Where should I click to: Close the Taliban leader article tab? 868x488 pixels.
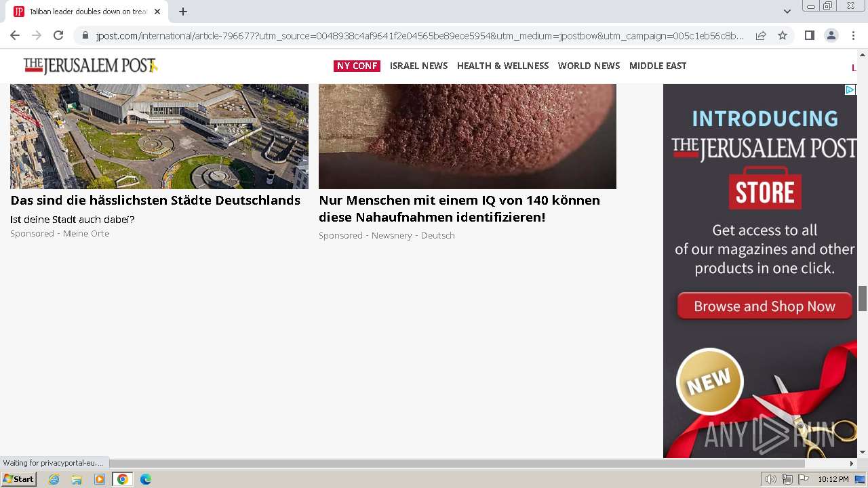coord(157,12)
